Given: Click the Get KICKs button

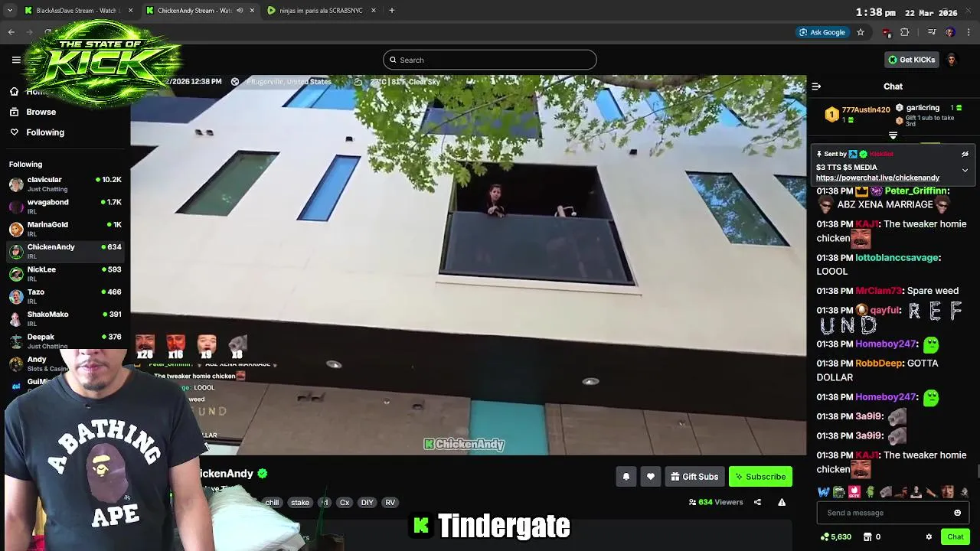Looking at the screenshot, I should point(911,60).
